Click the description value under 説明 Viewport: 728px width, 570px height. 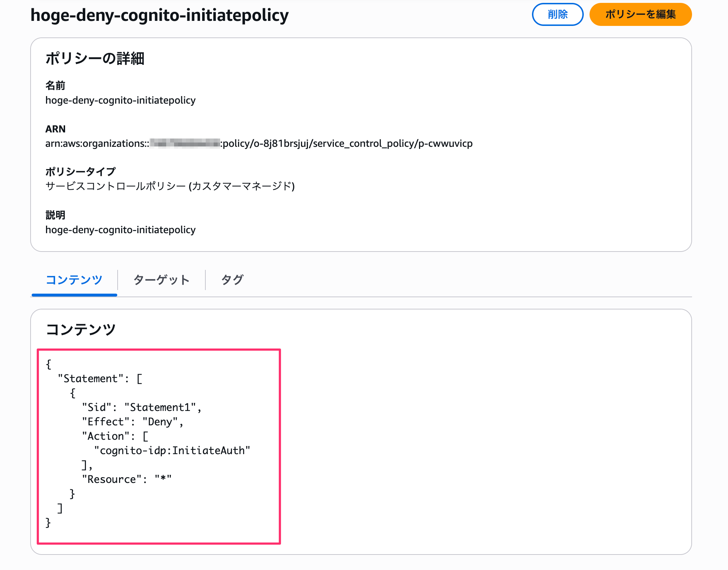[120, 230]
